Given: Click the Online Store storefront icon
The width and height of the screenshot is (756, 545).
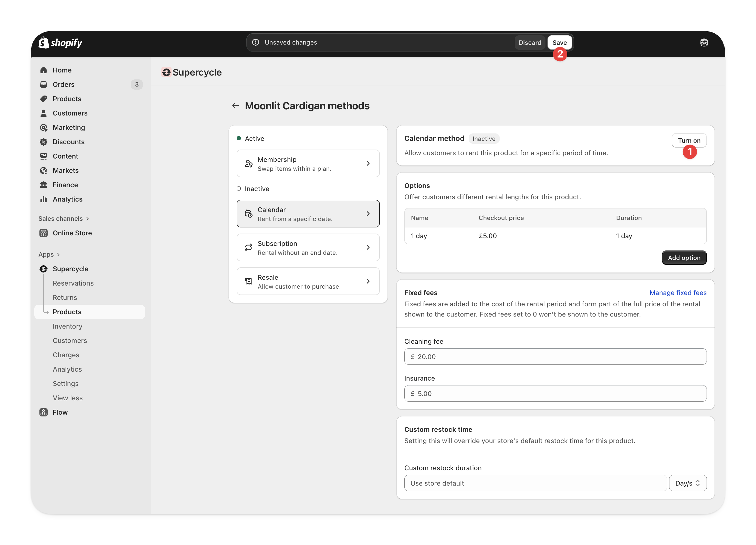Looking at the screenshot, I should [x=44, y=233].
